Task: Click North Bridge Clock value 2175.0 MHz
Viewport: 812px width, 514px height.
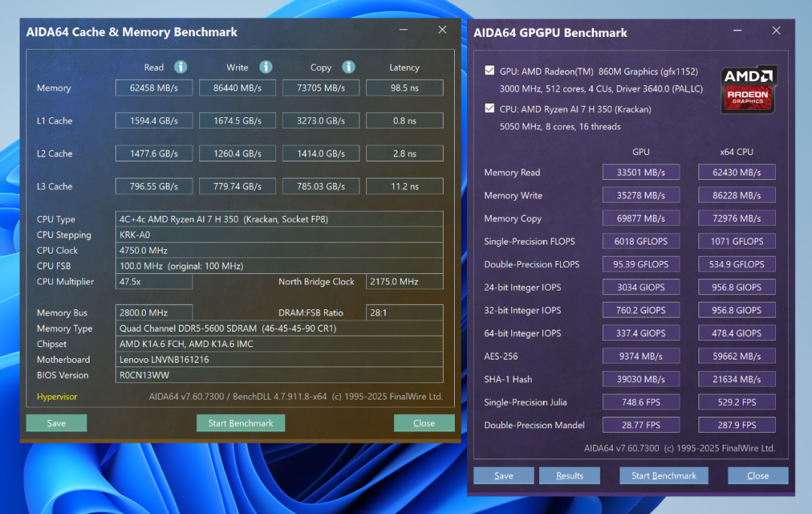Action: (x=404, y=281)
